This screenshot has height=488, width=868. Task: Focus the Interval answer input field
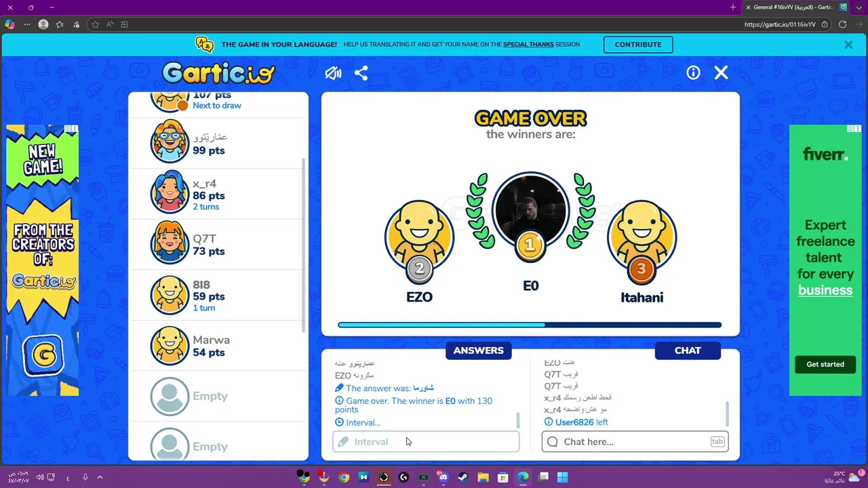(x=426, y=442)
